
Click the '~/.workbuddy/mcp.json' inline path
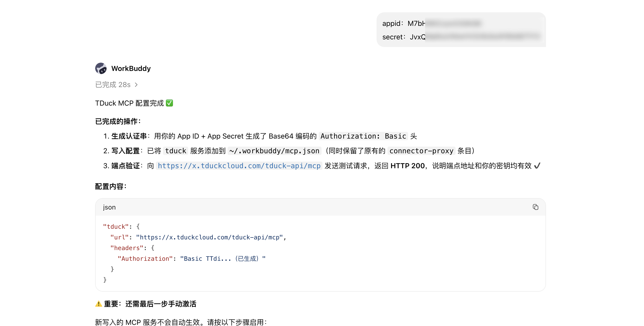[x=274, y=151]
